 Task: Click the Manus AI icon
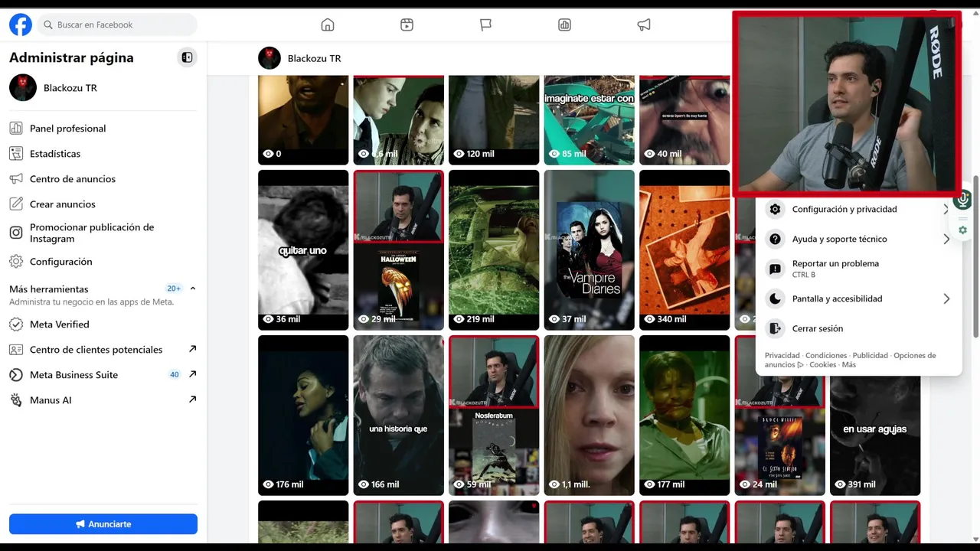[x=16, y=400]
